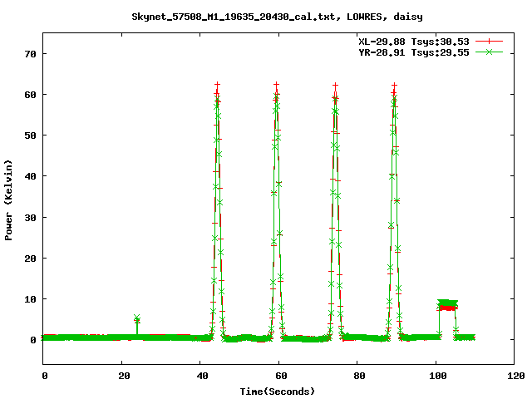532x399 pixels.
Task: Click the 20 tick label on the power axis
Action: pyautogui.click(x=30, y=259)
